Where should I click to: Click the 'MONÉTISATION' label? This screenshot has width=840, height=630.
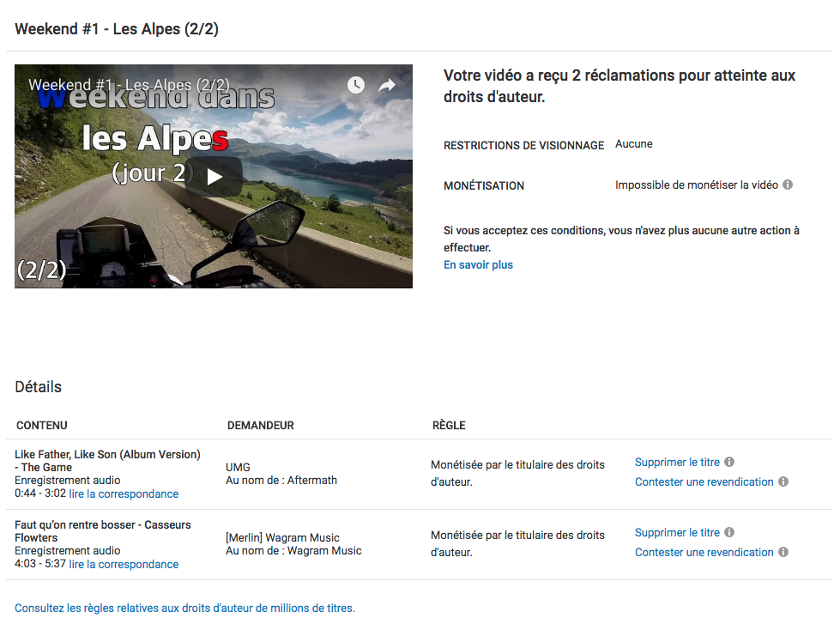pos(484,186)
